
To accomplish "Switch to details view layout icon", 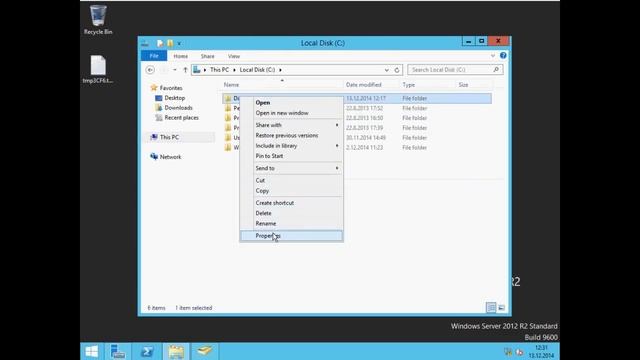I will point(491,307).
